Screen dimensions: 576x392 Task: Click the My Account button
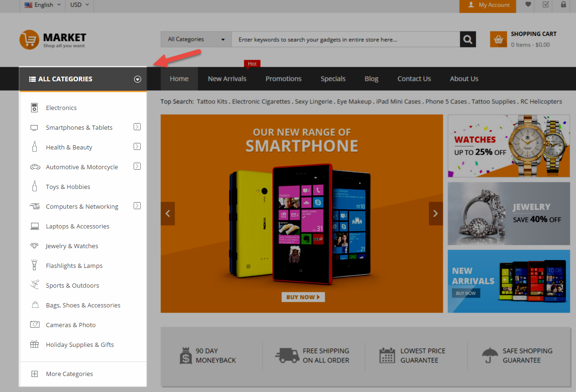(488, 5)
